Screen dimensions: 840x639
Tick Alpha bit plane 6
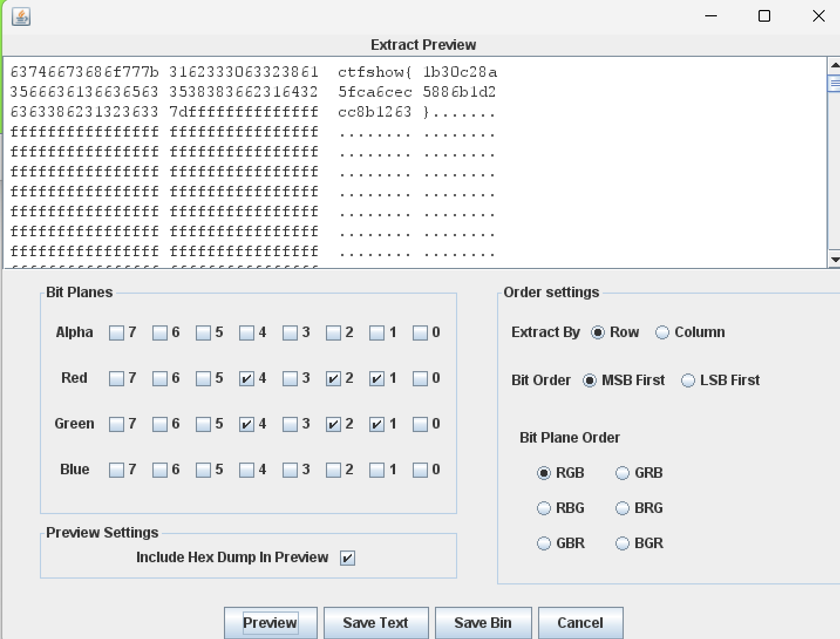point(160,333)
